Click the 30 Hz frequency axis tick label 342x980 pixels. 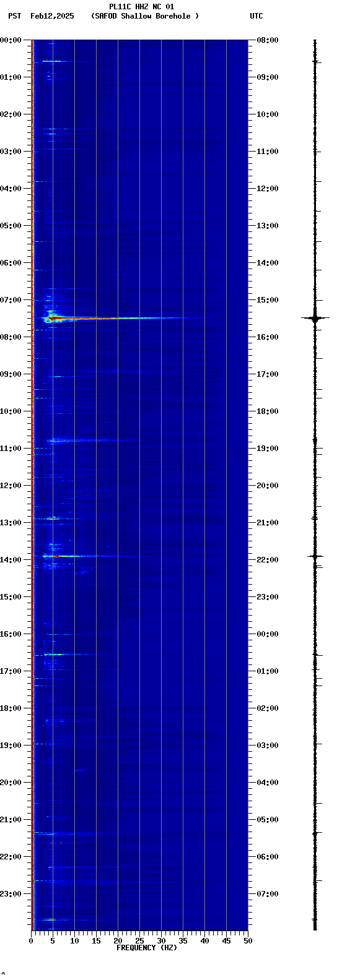click(x=161, y=941)
